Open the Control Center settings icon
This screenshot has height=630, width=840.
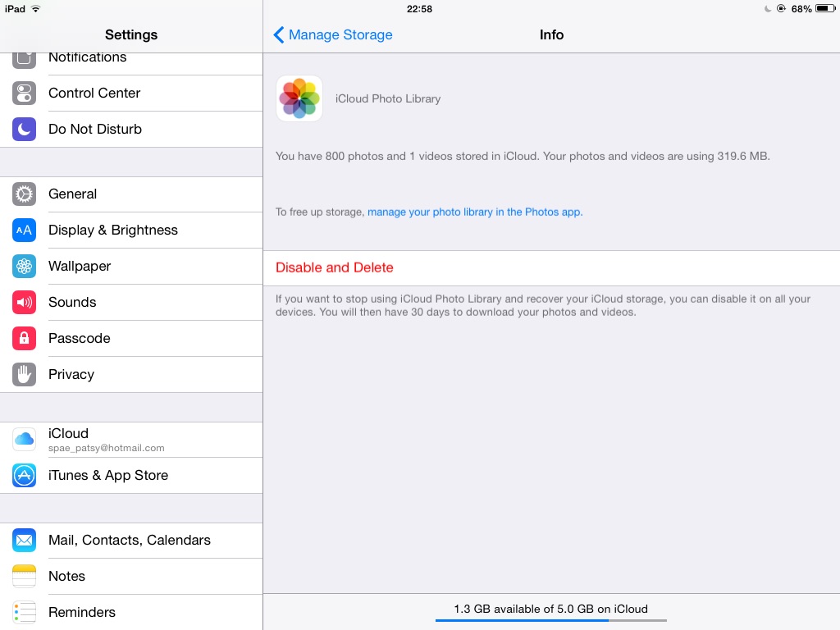tap(24, 94)
